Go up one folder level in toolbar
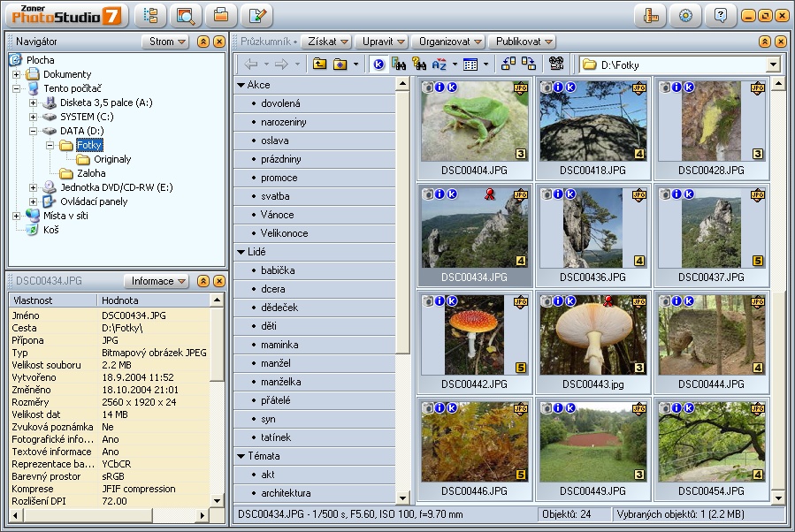The width and height of the screenshot is (795, 532). point(319,64)
